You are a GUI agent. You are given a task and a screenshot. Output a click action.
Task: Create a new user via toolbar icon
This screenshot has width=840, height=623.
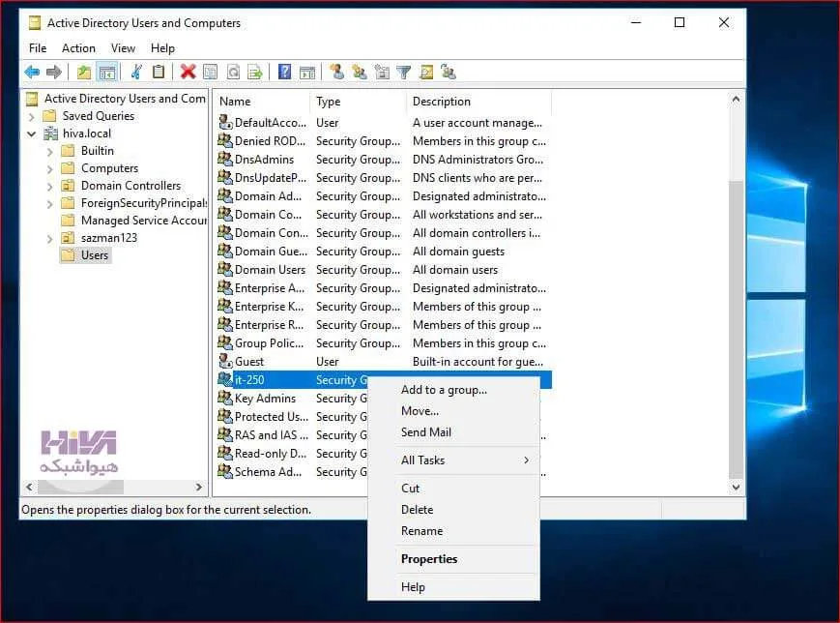point(337,72)
